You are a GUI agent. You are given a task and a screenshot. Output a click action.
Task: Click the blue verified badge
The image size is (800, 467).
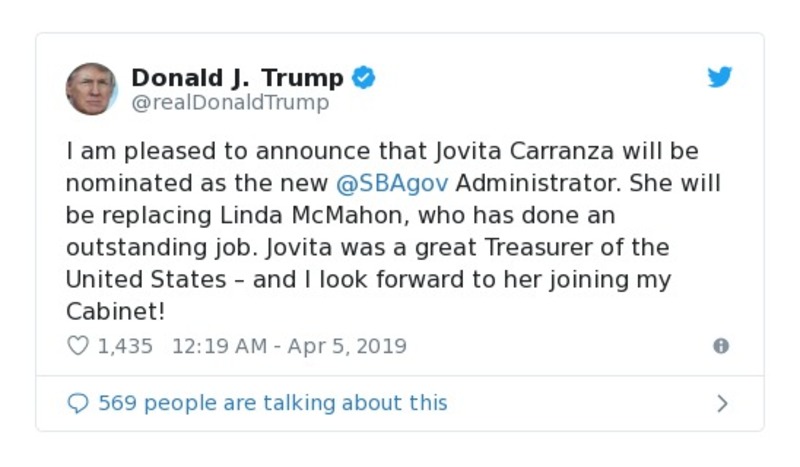pyautogui.click(x=364, y=77)
